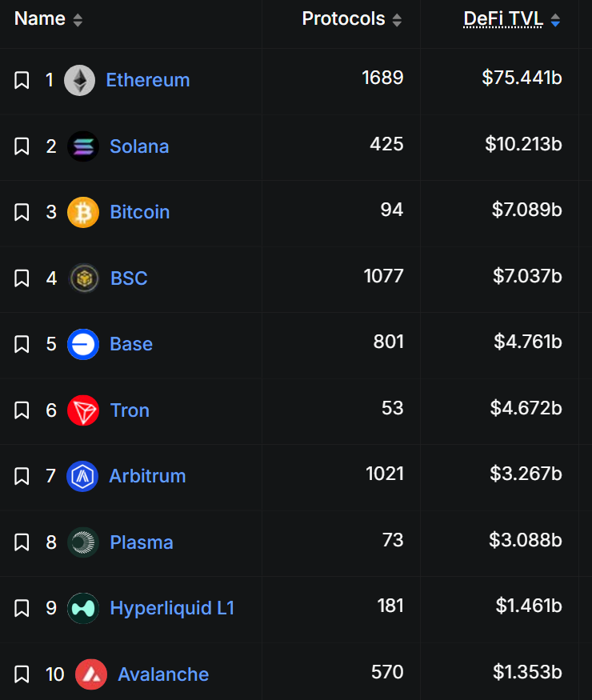Toggle DeFi TVL sort order arrow
Image resolution: width=592 pixels, height=700 pixels.
coord(556,20)
